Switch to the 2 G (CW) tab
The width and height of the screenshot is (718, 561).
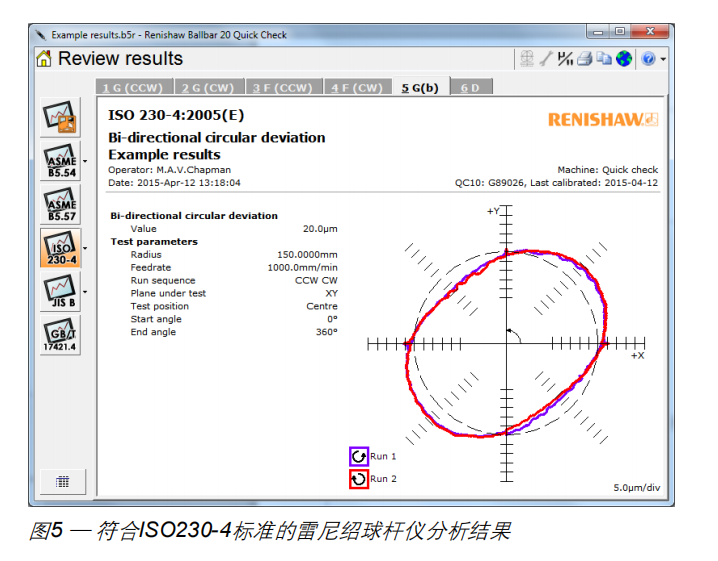(x=208, y=87)
